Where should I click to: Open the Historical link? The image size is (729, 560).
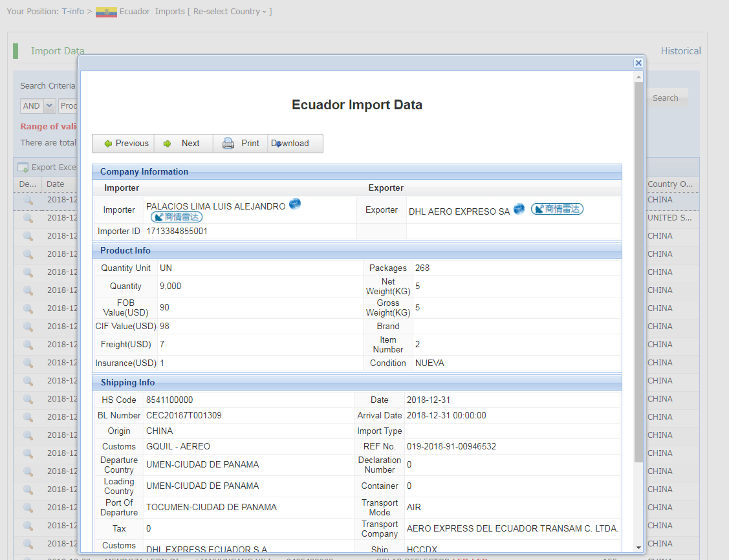point(680,51)
